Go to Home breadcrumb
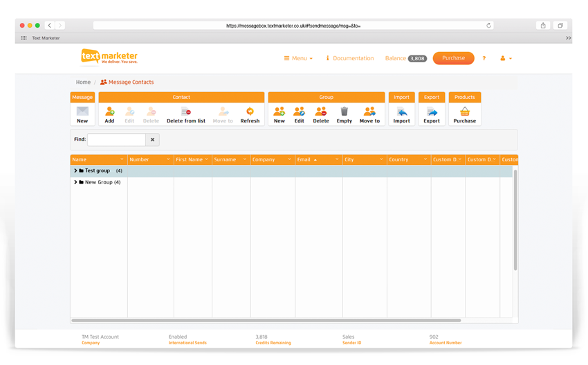 83,82
